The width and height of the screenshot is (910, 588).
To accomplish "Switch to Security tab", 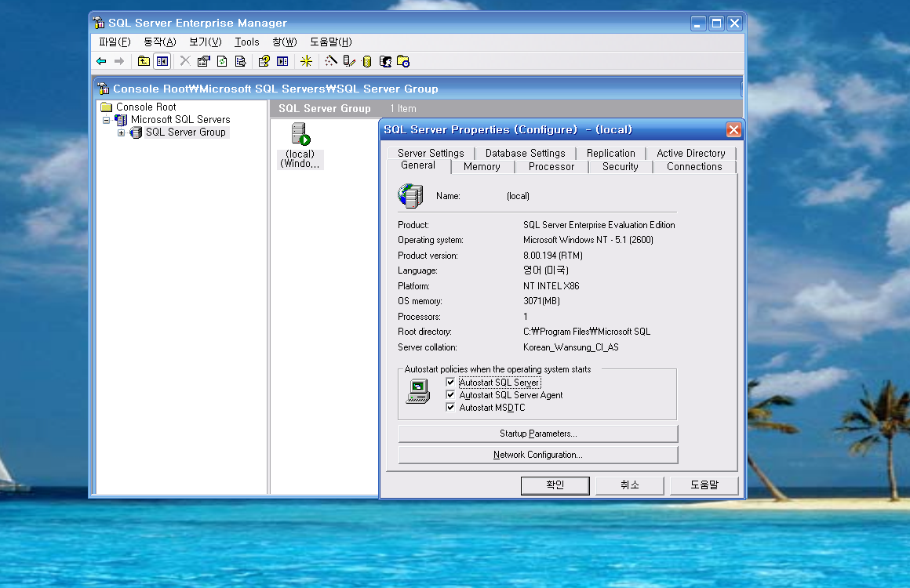I will point(620,167).
